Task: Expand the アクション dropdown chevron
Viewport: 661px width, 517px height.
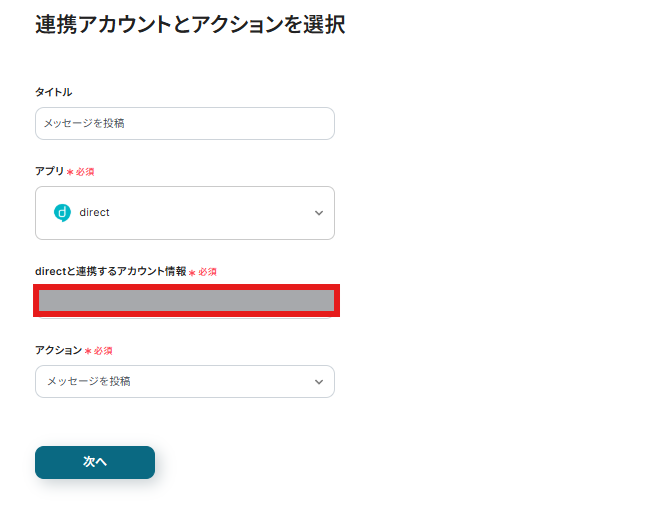Action: (x=319, y=382)
